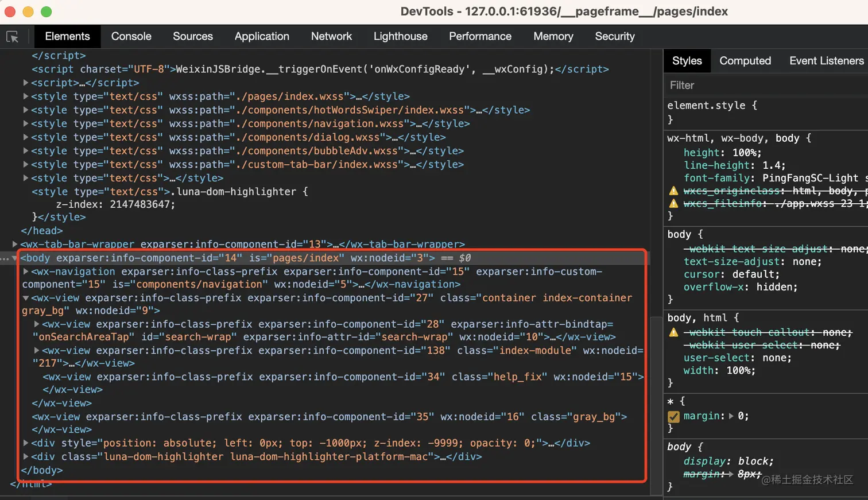Screen dimensions: 868x500
Task: Open the Sources tab
Action: pos(193,37)
